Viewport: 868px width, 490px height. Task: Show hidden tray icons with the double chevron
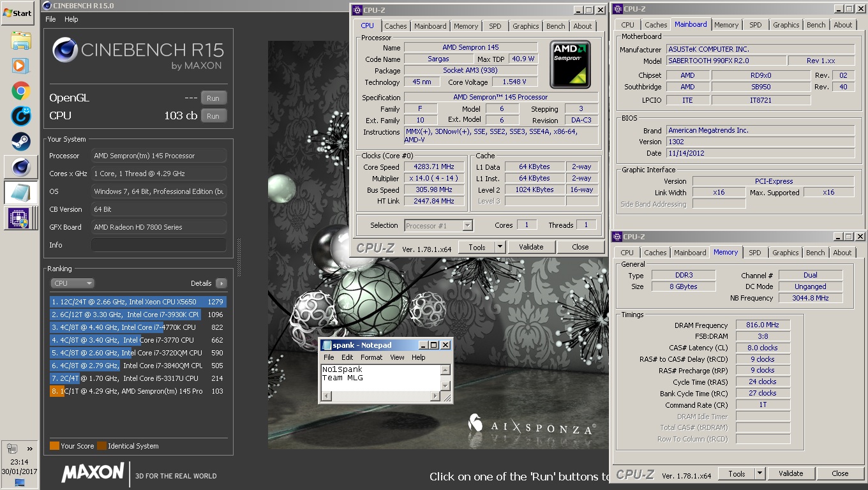[29, 449]
